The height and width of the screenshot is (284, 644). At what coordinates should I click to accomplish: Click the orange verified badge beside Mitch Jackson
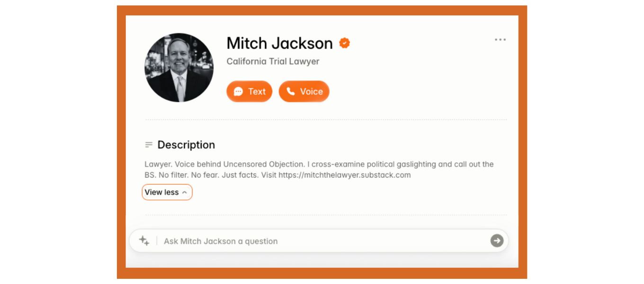pyautogui.click(x=345, y=43)
